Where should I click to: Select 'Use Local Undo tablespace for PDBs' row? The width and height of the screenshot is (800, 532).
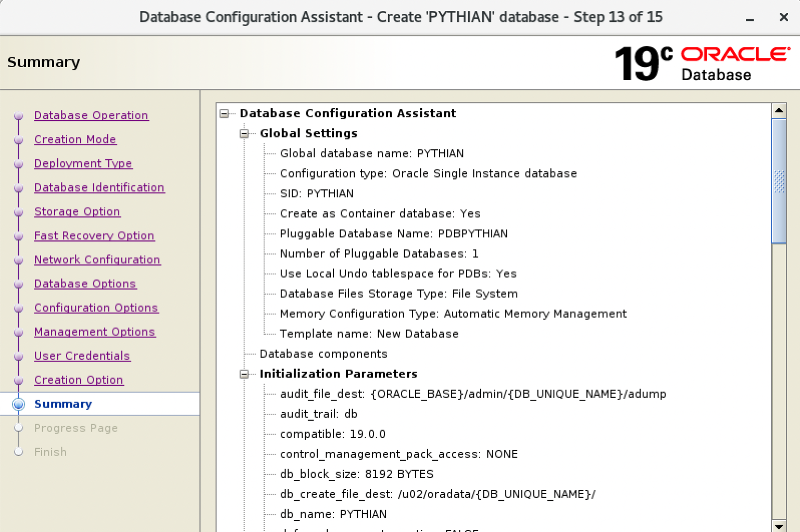click(398, 274)
